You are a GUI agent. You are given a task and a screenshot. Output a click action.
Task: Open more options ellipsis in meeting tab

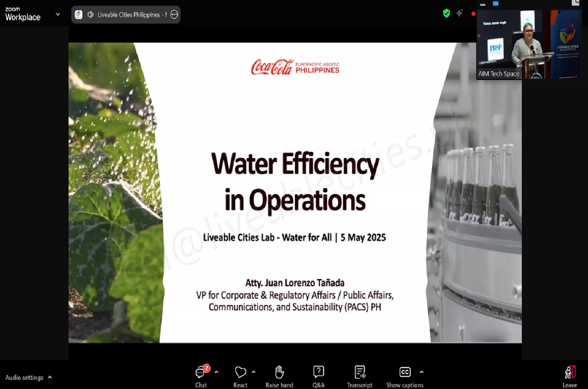(x=174, y=14)
